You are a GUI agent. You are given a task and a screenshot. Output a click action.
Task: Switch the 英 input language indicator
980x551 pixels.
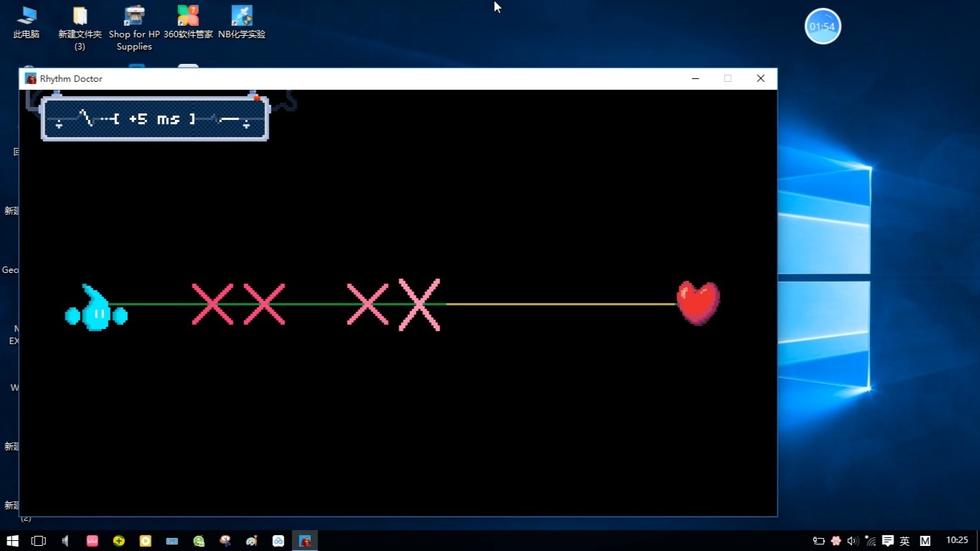(x=905, y=541)
